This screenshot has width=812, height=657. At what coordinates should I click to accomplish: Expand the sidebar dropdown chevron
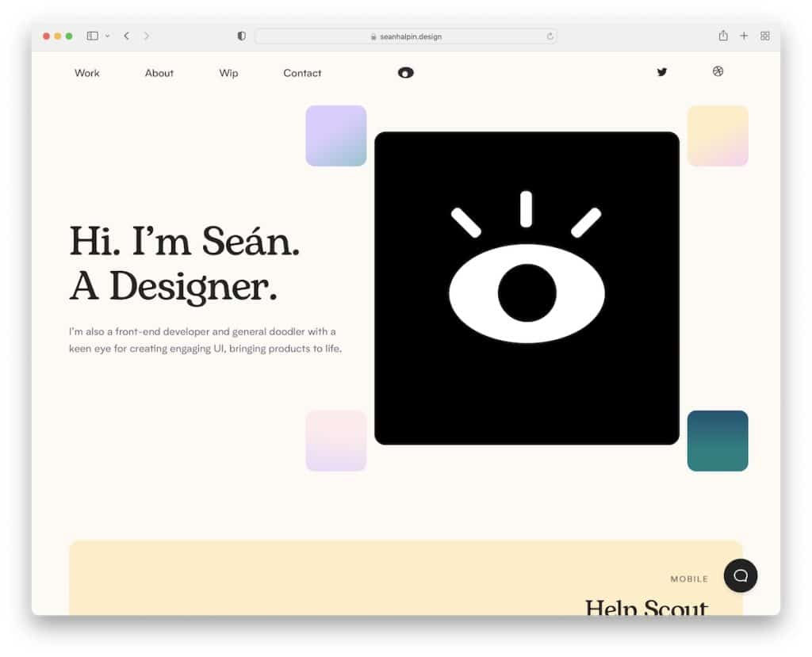coord(107,36)
